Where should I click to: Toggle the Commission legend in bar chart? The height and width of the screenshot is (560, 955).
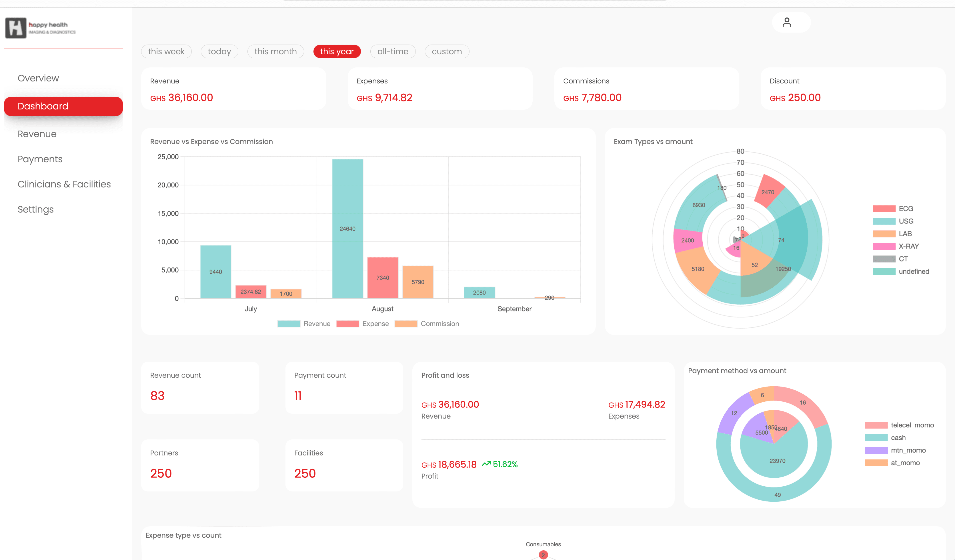(x=427, y=324)
